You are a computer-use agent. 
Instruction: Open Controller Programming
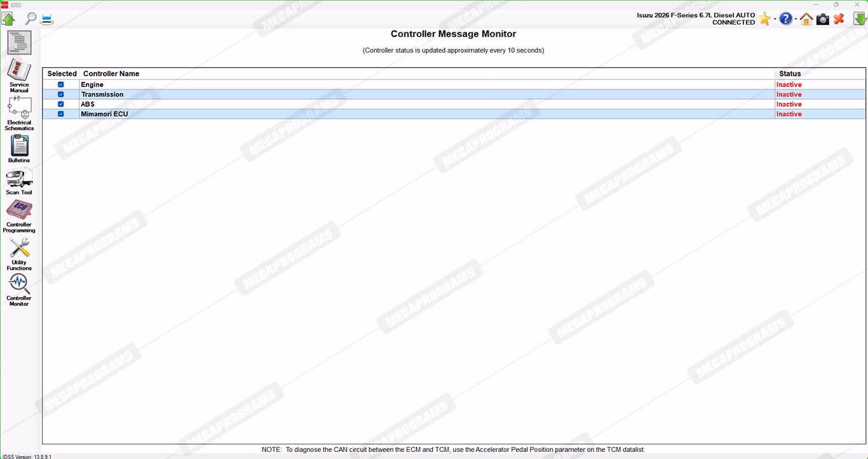[x=19, y=216]
